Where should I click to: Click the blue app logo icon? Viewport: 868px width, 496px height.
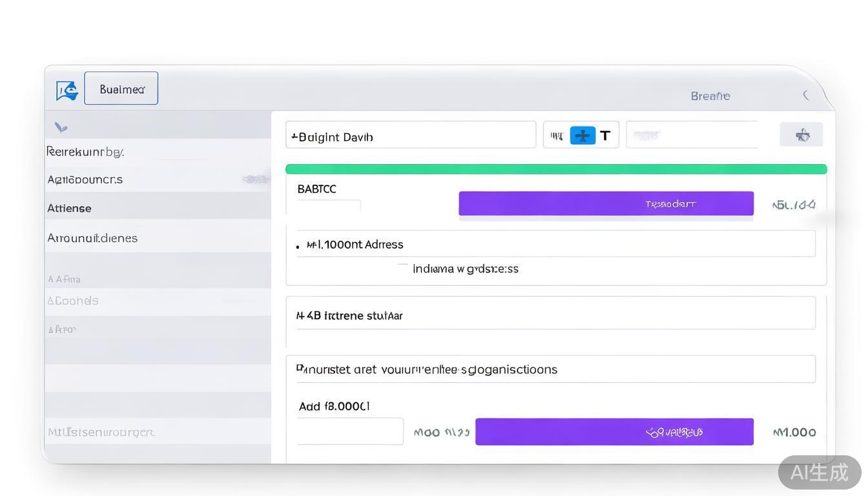pos(67,90)
